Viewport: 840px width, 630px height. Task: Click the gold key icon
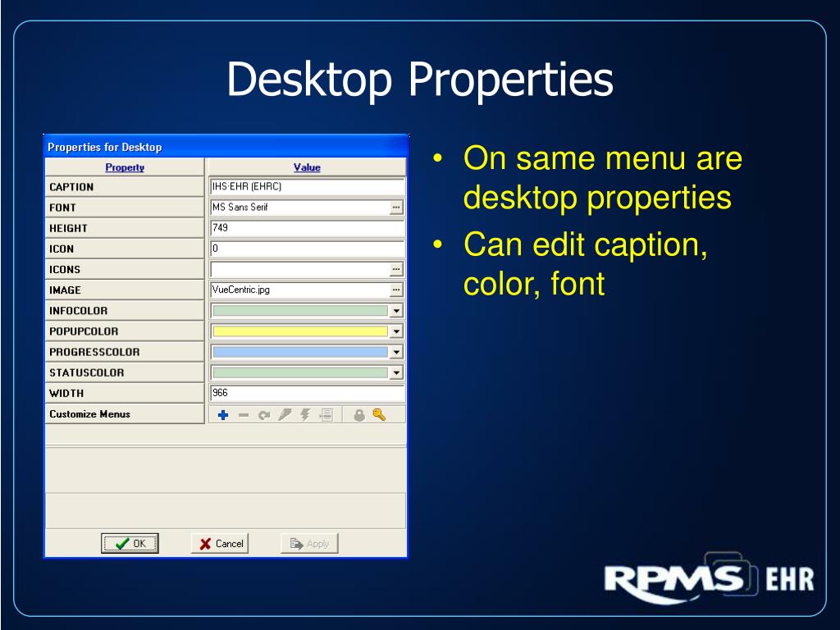click(x=379, y=414)
